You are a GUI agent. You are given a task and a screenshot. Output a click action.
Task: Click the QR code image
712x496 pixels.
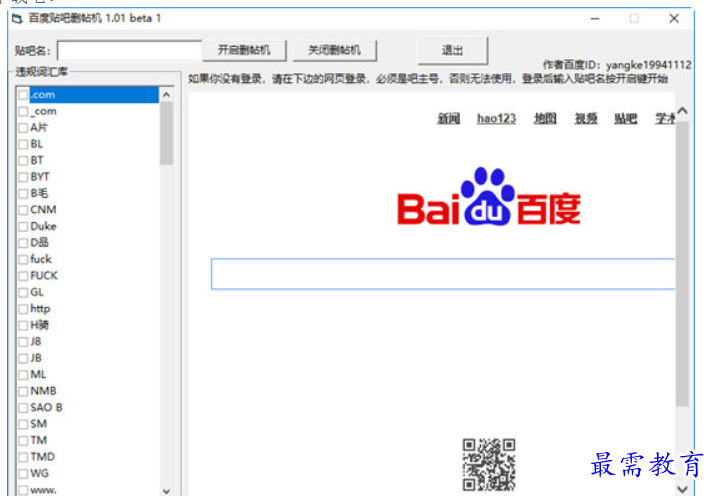[489, 464]
